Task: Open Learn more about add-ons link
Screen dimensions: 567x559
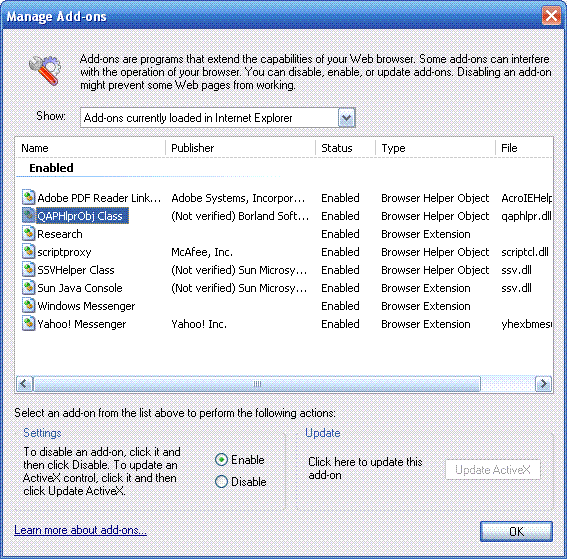Action: pos(80,530)
